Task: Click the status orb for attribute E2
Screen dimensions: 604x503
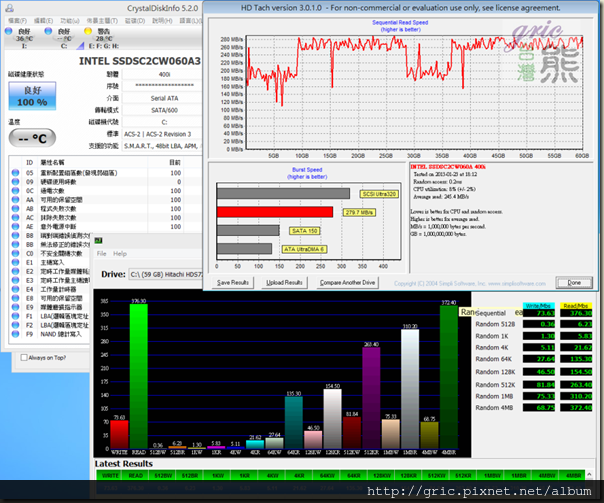Action: tap(15, 271)
